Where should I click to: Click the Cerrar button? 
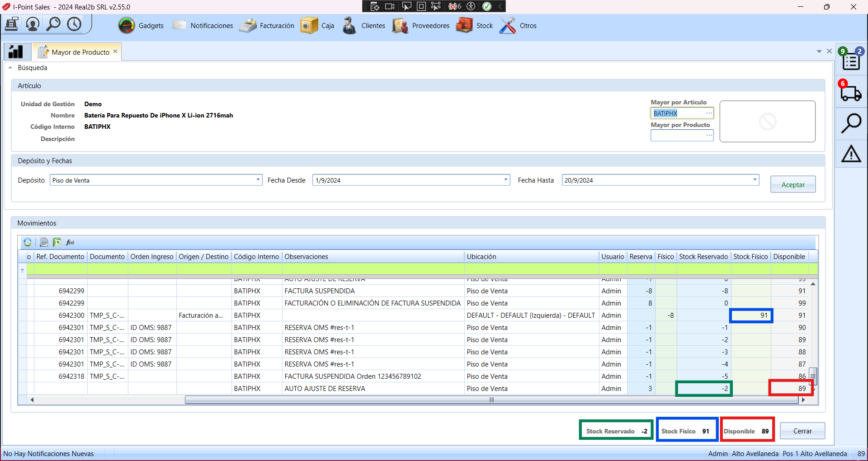tap(802, 431)
